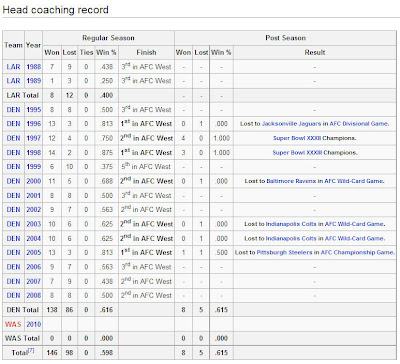Viewport: 400px width, 364px height.
Task: Click the LAR Total row label
Action: (x=22, y=95)
